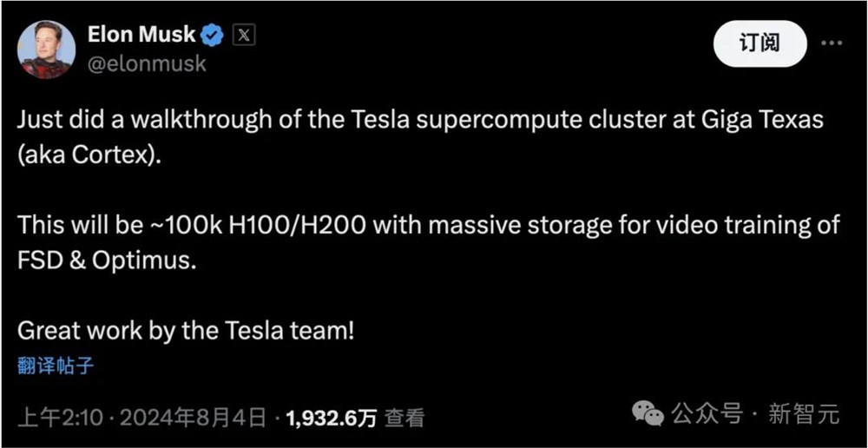Image resolution: width=868 pixels, height=448 pixels.
Task: Click the "FSD & Optimus." text line
Action: click(x=107, y=260)
